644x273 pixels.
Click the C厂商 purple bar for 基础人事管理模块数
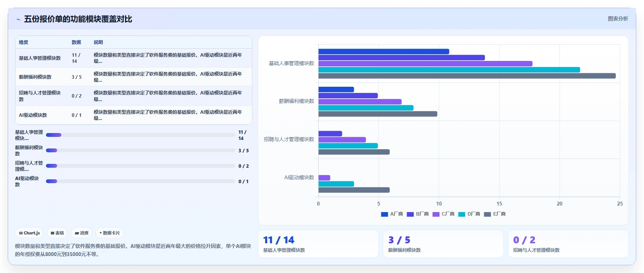(425, 64)
